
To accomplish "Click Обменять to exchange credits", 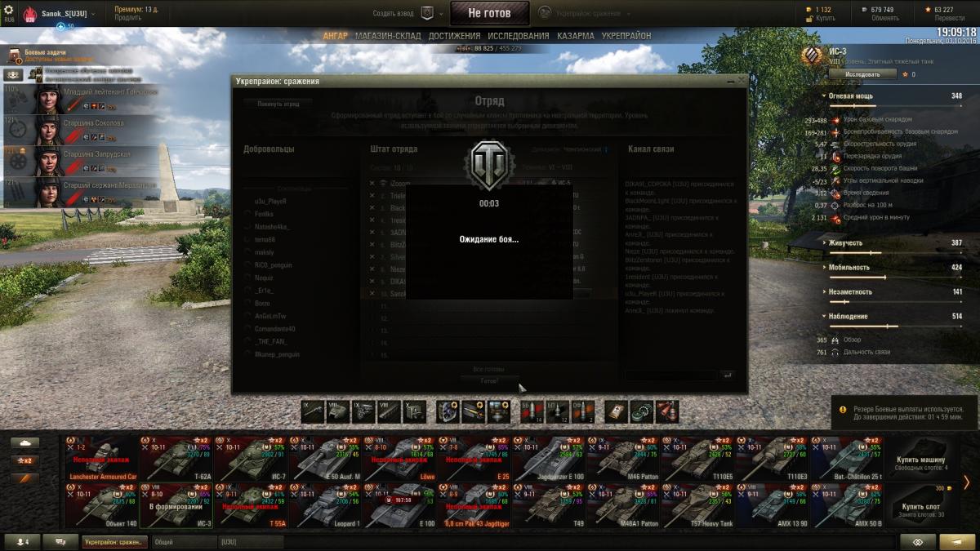I will coord(885,18).
